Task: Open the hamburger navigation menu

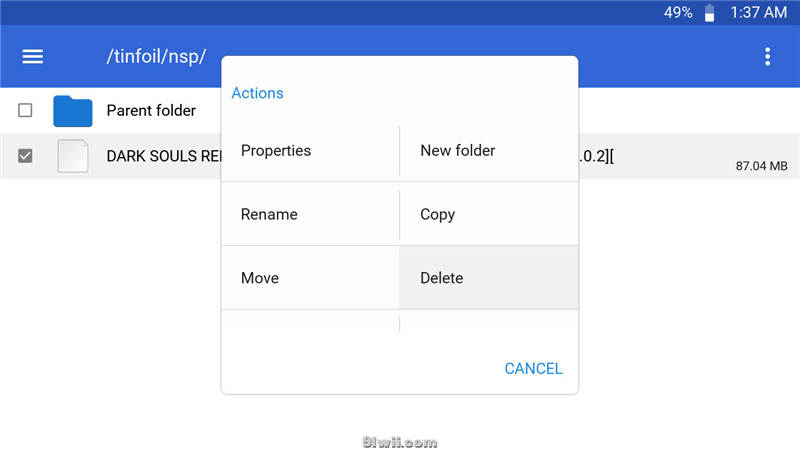Action: click(x=33, y=56)
